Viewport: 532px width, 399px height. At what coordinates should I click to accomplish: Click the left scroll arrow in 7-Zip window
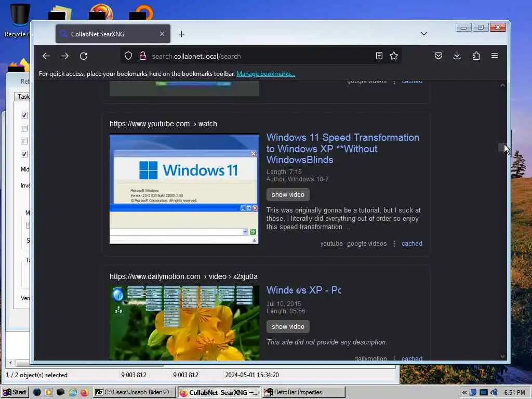[10, 363]
